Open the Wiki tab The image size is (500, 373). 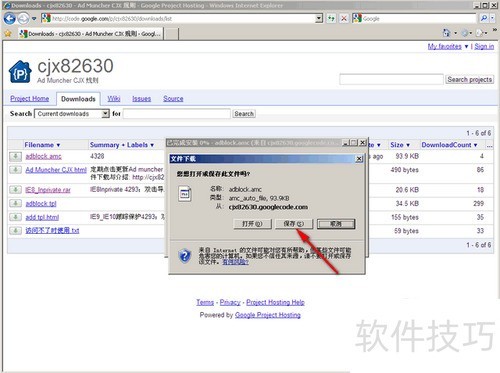point(114,99)
